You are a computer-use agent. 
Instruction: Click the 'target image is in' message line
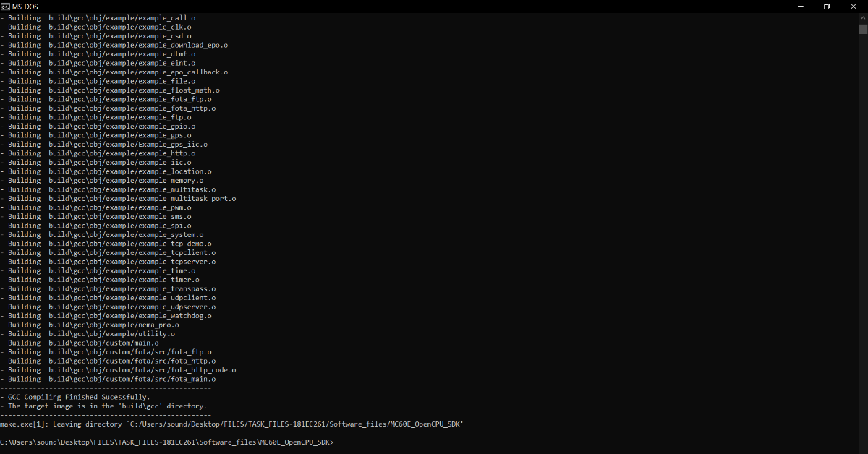click(103, 406)
